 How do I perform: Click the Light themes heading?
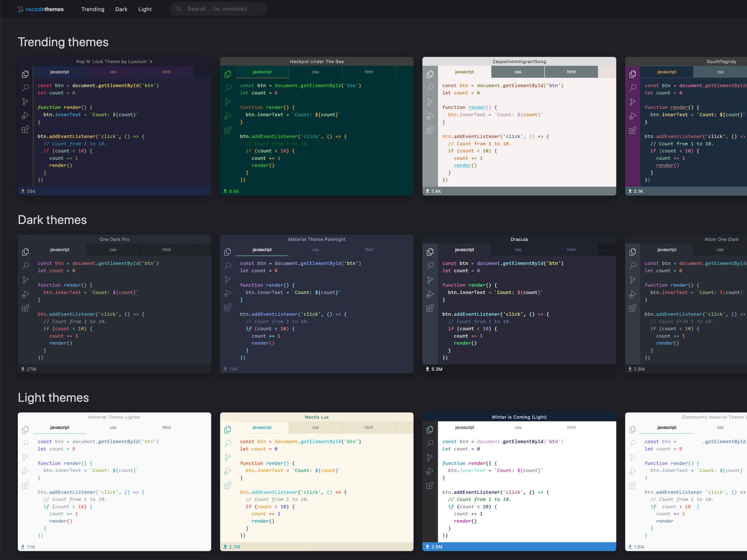53,397
